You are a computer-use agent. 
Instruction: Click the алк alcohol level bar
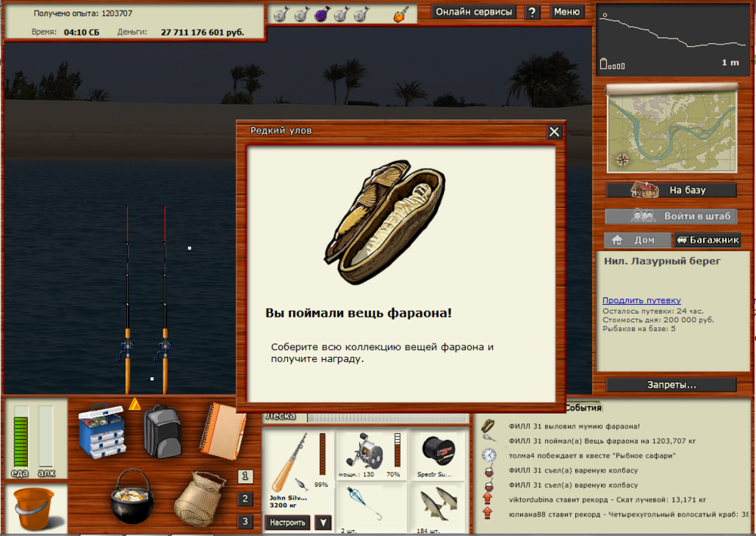point(46,437)
